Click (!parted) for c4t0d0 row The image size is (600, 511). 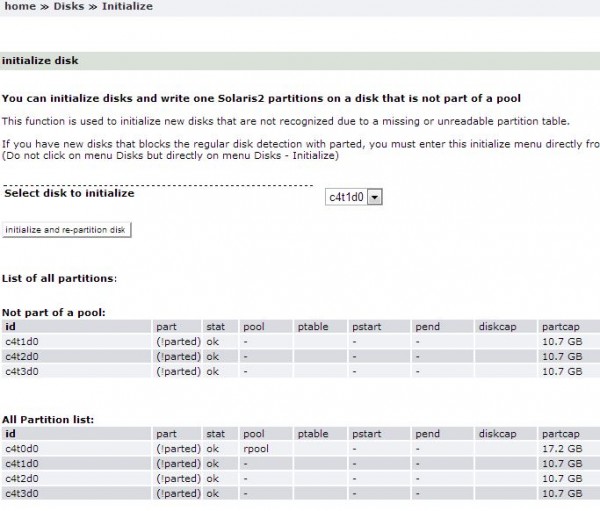point(178,449)
